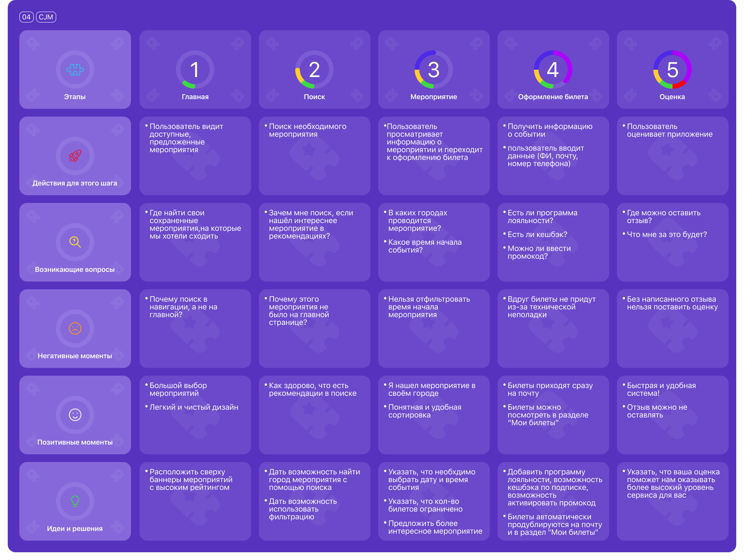The height and width of the screenshot is (560, 744).
Task: Click the CJM tag label
Action: (x=46, y=17)
